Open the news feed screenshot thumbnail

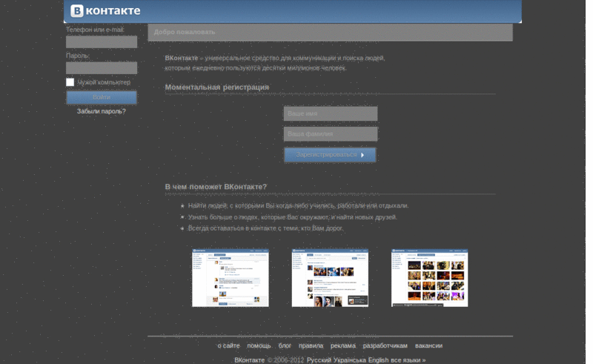(x=231, y=278)
